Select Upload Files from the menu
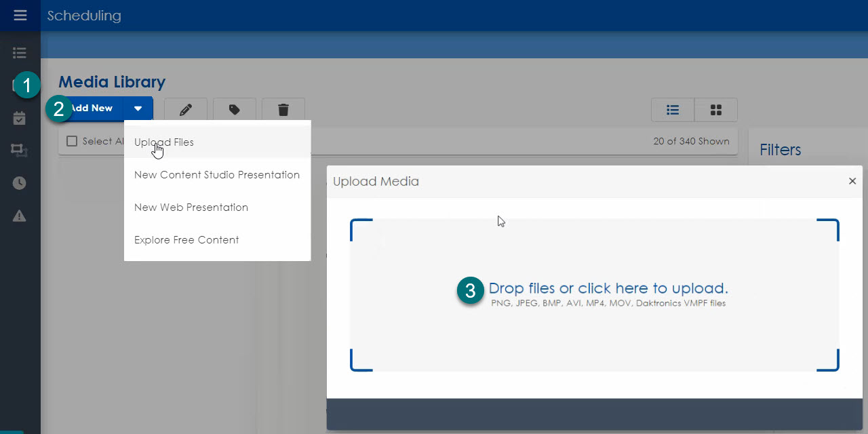The width and height of the screenshot is (868, 434). 164,142
